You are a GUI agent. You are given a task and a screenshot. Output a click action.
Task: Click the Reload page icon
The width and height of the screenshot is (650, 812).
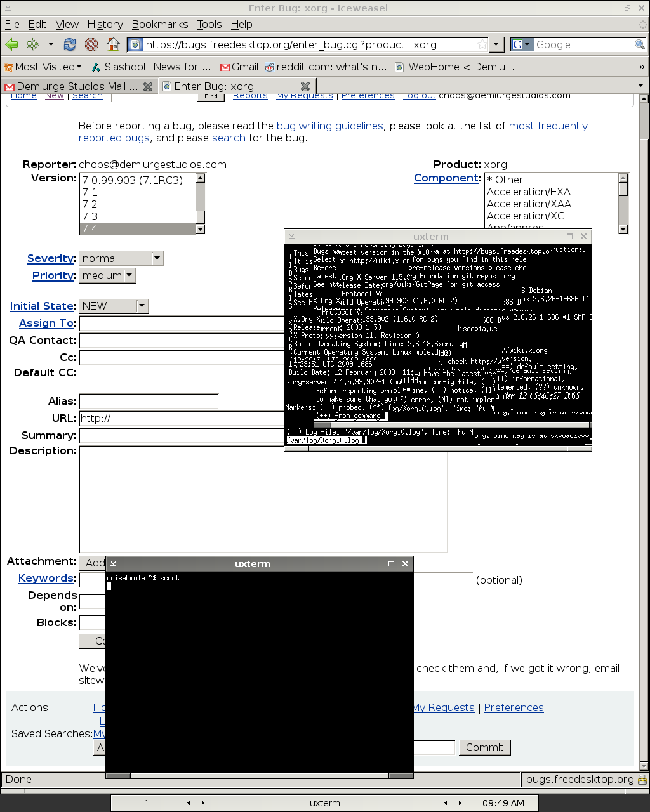tap(70, 44)
